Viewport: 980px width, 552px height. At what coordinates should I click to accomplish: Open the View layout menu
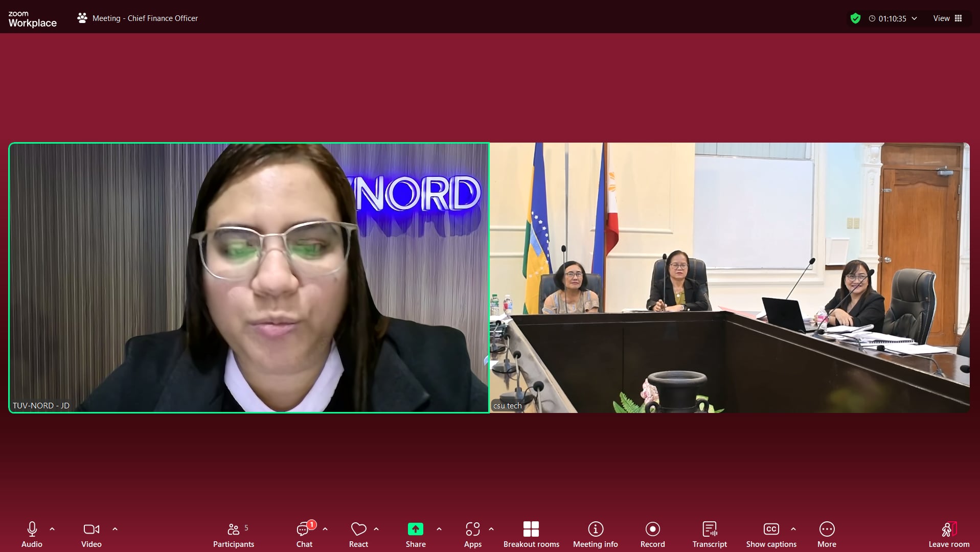947,18
